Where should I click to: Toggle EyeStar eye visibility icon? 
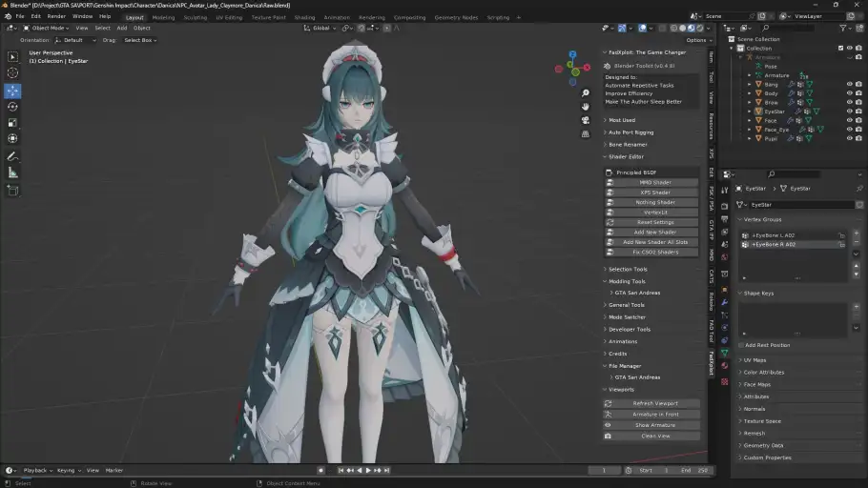[x=850, y=112]
